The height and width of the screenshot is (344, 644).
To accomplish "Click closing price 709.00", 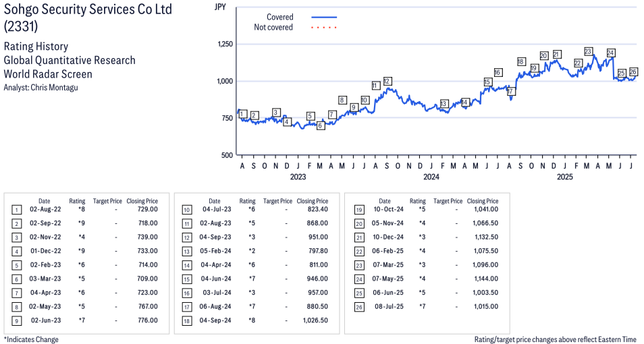I will (x=148, y=279).
